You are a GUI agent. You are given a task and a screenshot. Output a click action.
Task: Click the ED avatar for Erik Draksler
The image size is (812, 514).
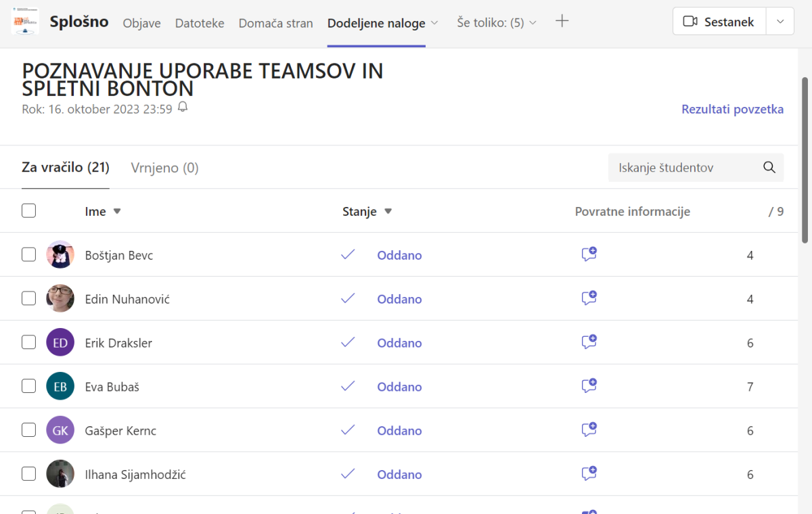pos(60,342)
